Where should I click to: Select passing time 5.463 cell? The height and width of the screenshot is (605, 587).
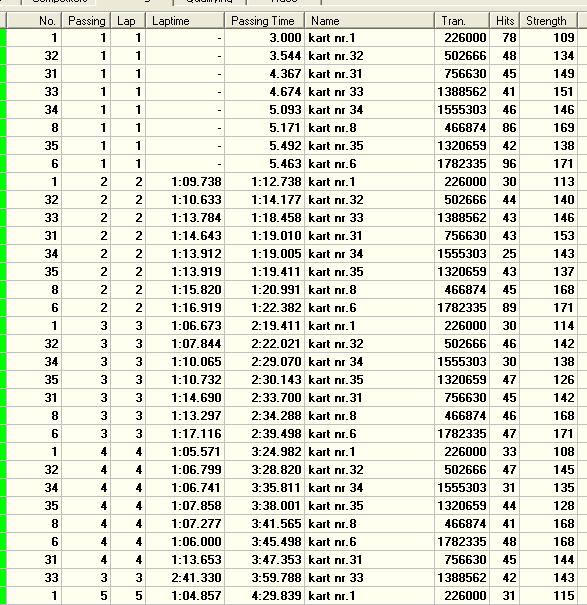(264, 164)
